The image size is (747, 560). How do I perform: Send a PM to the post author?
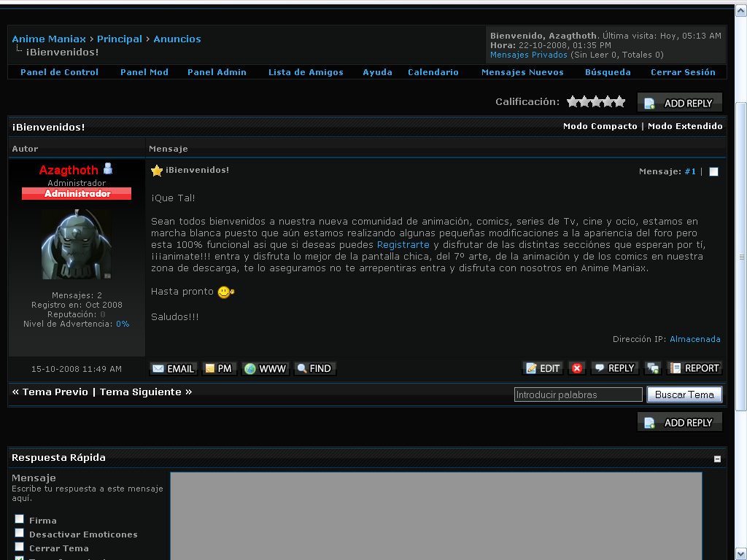[218, 368]
